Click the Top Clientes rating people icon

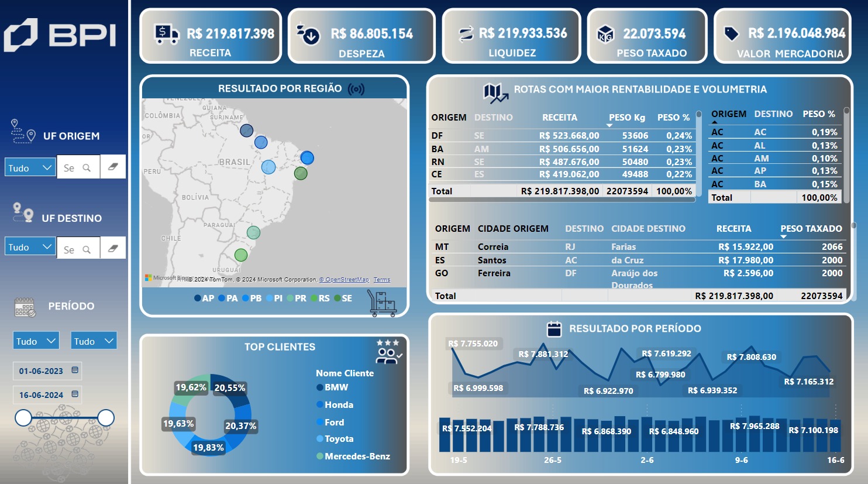(388, 351)
